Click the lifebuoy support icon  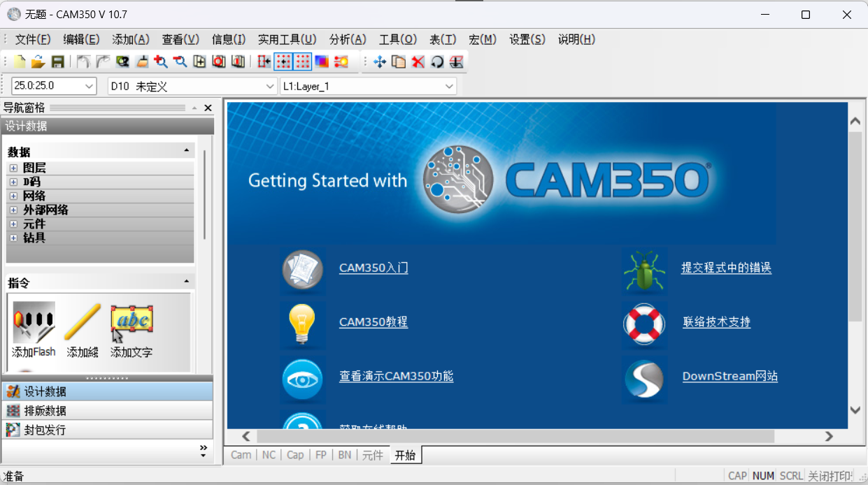point(645,325)
